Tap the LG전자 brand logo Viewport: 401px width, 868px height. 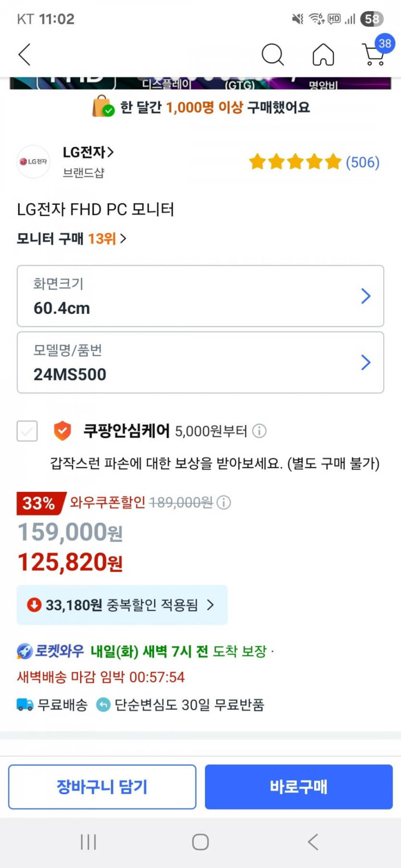click(x=33, y=162)
